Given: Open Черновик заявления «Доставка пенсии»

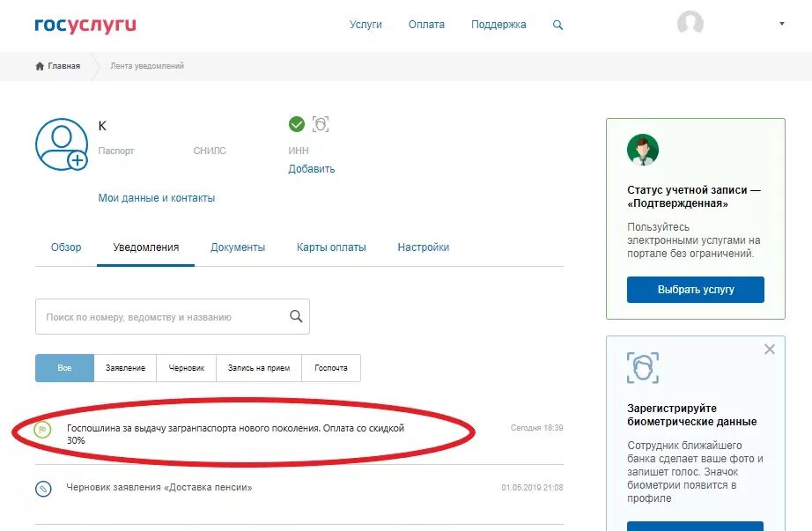Looking at the screenshot, I should (x=159, y=488).
